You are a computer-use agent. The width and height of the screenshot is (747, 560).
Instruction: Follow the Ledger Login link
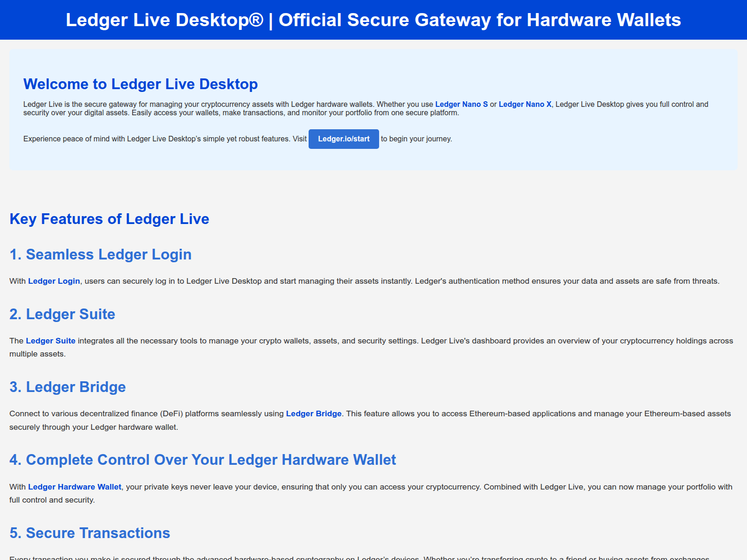tap(54, 281)
